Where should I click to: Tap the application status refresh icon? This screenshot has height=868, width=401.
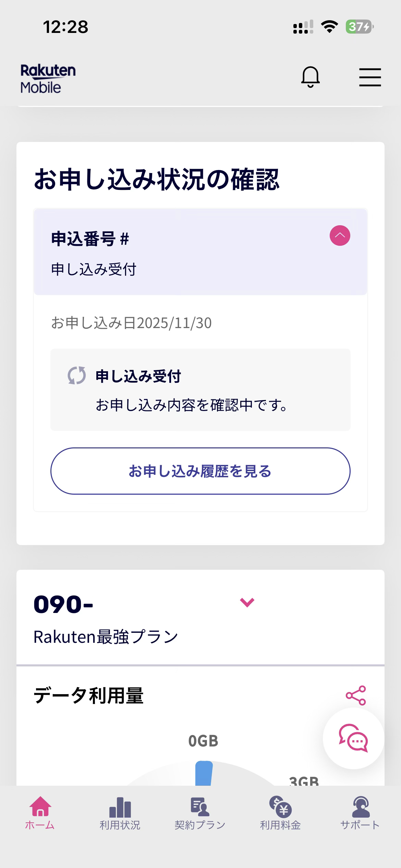[x=76, y=375]
